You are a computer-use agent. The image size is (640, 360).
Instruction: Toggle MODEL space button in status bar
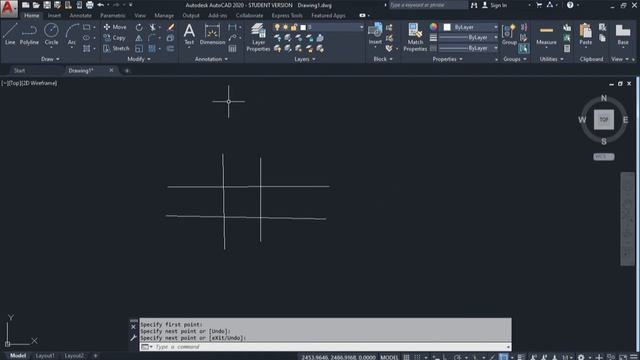coord(389,357)
